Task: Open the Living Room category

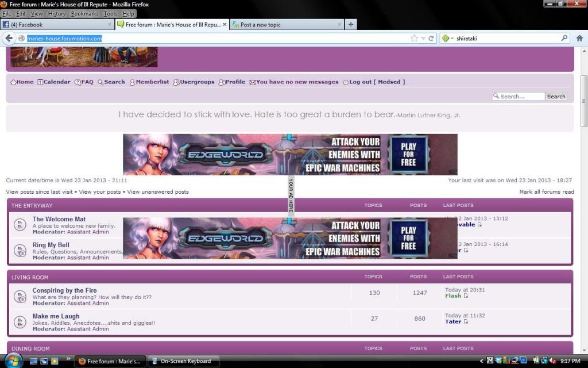Action: pos(30,278)
